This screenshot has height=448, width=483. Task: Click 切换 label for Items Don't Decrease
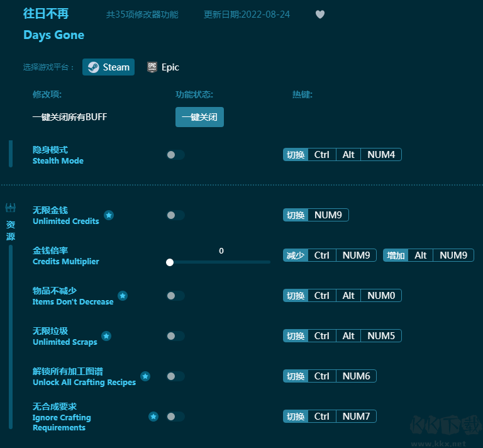[x=296, y=296]
